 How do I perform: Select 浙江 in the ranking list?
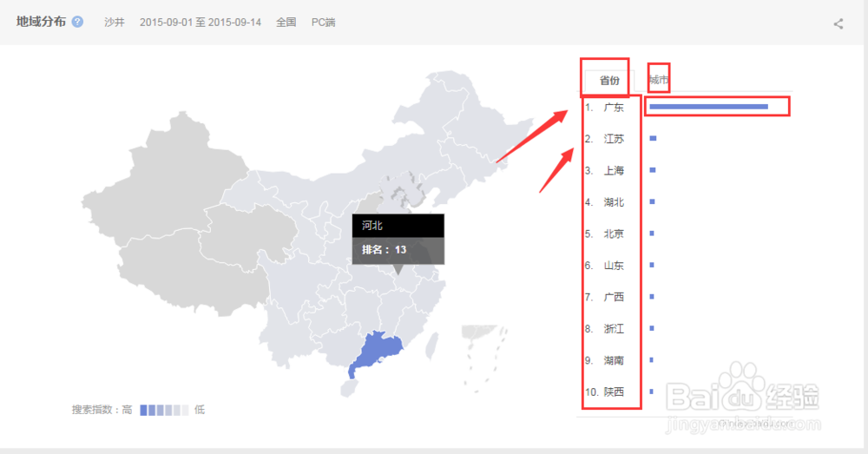[614, 329]
